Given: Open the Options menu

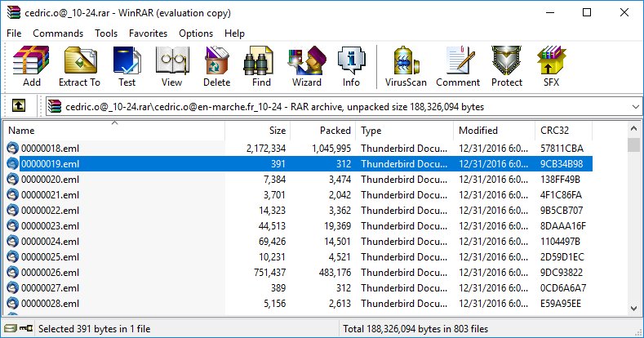Looking at the screenshot, I should click(196, 33).
